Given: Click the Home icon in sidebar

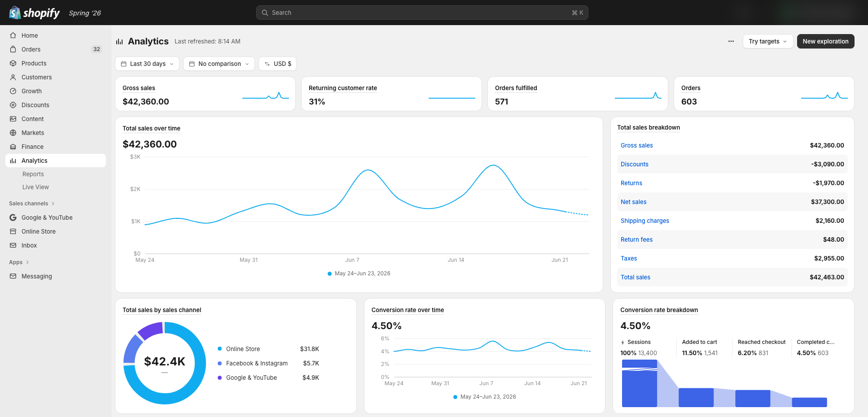Looking at the screenshot, I should coord(13,35).
